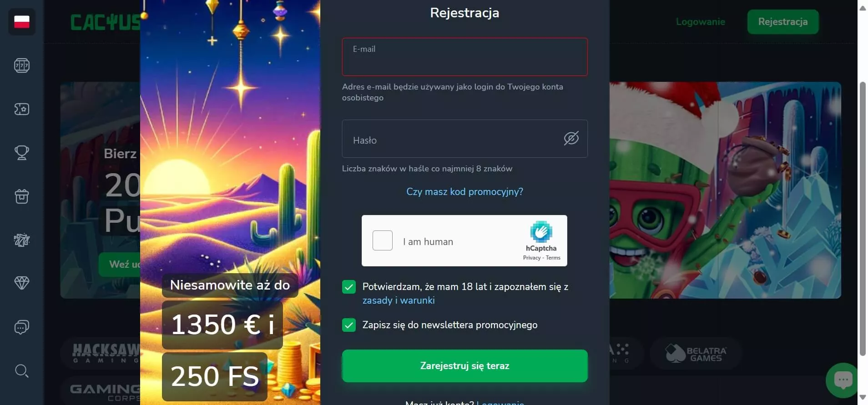Image resolution: width=868 pixels, height=405 pixels.
Task: Open the bonus ticket star icon
Action: pos(22,109)
